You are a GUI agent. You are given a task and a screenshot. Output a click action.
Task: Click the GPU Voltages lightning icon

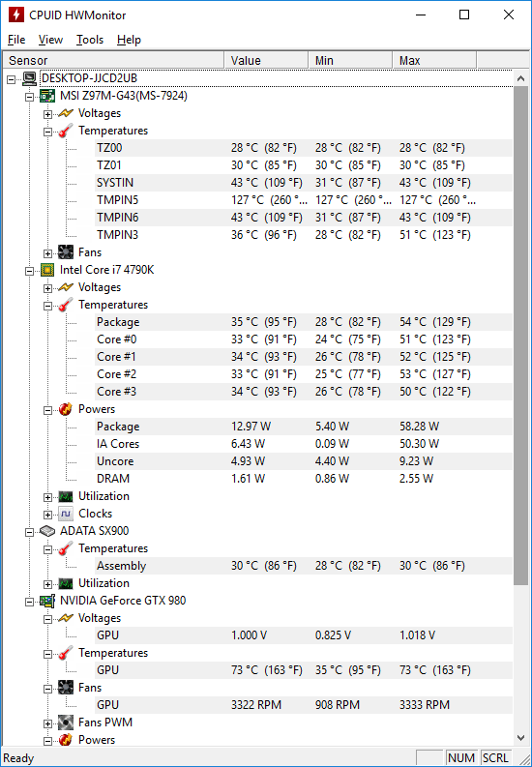click(66, 618)
